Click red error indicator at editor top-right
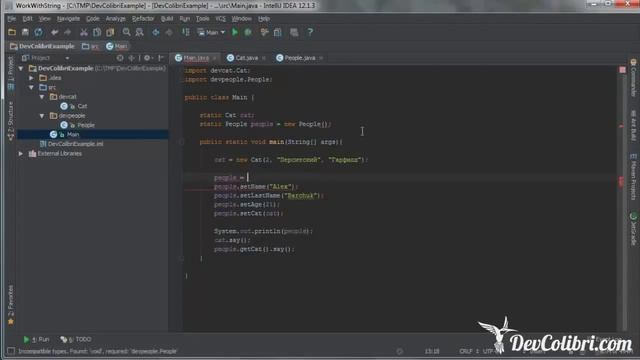Viewport: 640px width, 360px height. [x=622, y=70]
